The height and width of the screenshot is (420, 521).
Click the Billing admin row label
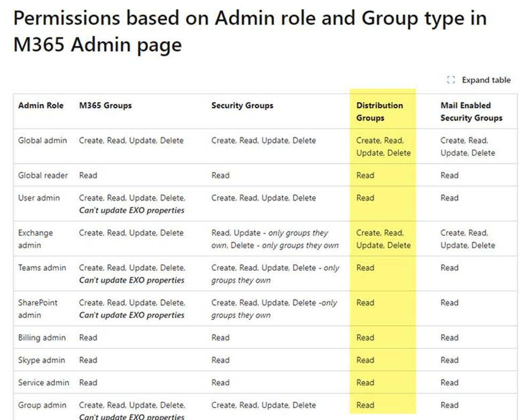(x=42, y=338)
